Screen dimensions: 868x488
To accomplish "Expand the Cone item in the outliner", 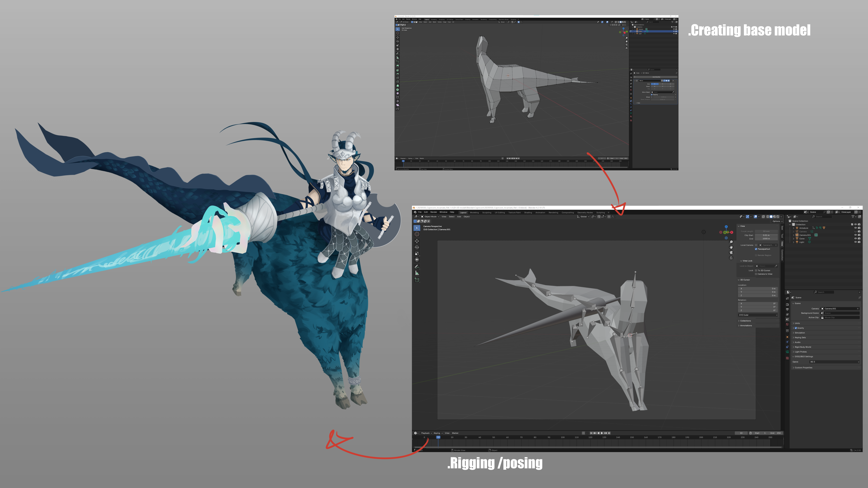I will pos(794,238).
